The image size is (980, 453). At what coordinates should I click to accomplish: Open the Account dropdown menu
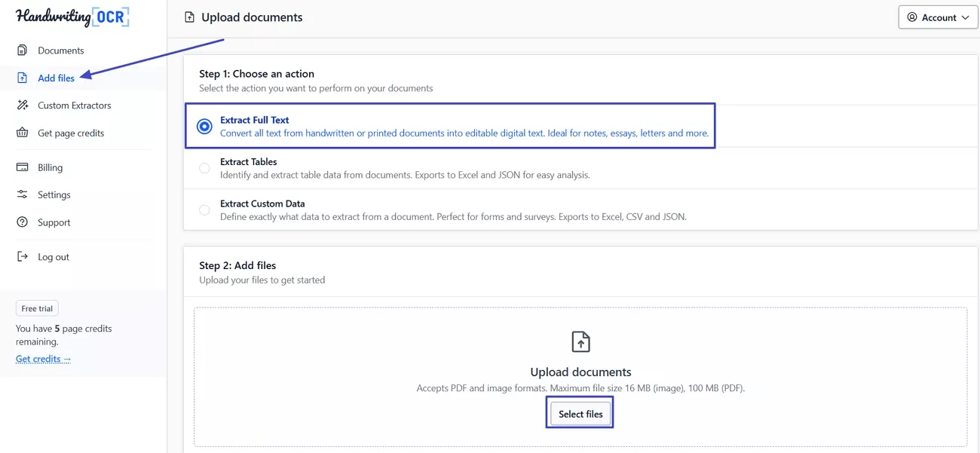pyautogui.click(x=938, y=17)
